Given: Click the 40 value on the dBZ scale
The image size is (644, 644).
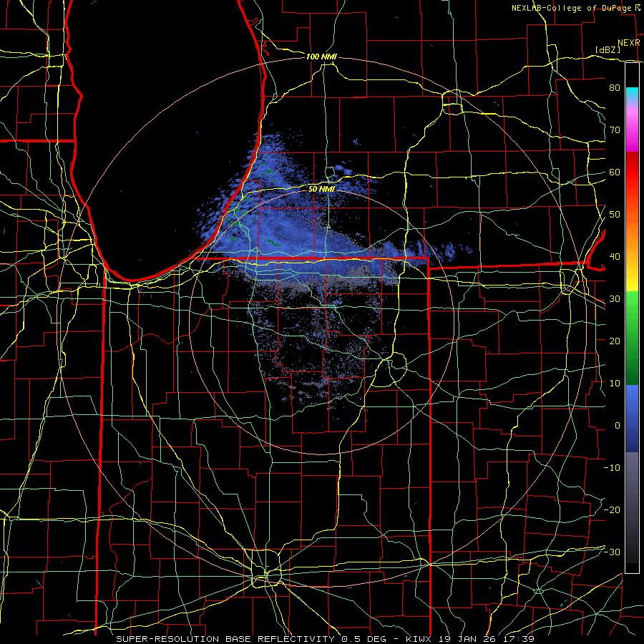Looking at the screenshot, I should (x=615, y=257).
